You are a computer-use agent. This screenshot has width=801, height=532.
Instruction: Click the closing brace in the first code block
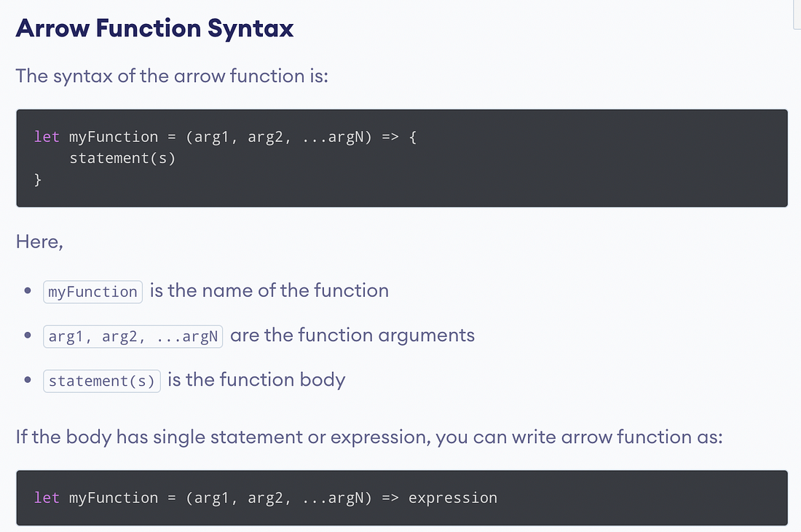tap(37, 179)
